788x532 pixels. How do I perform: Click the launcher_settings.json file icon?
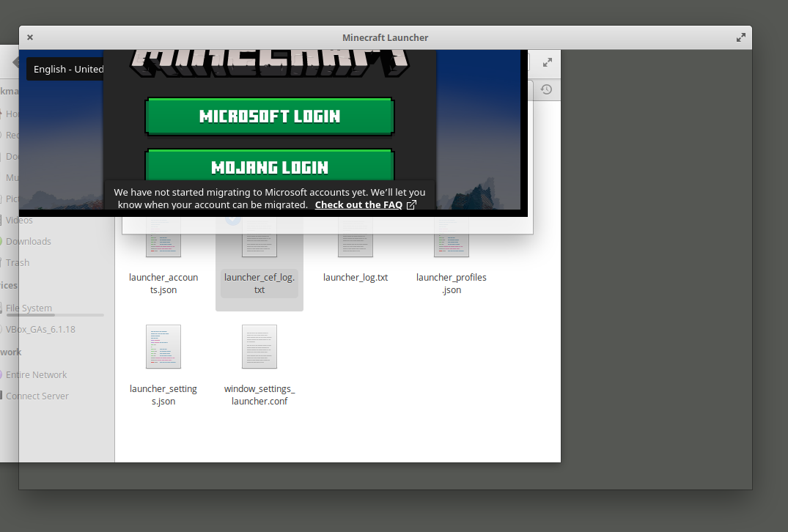point(163,347)
